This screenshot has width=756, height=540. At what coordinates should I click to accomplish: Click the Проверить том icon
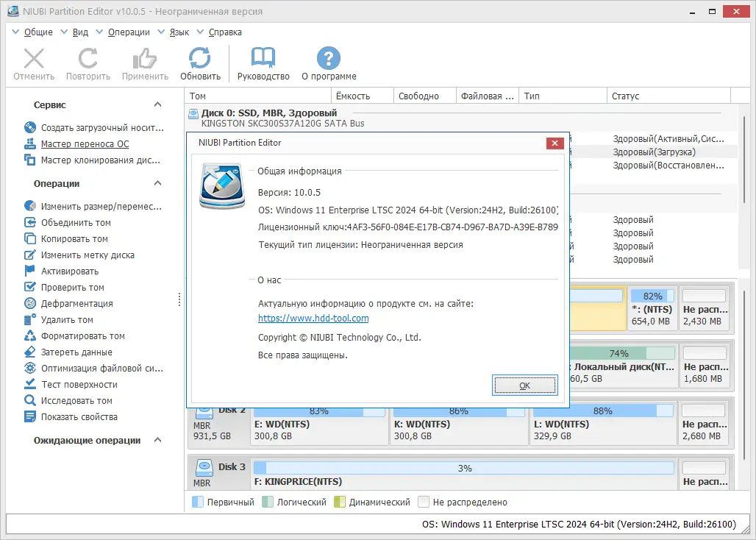30,287
